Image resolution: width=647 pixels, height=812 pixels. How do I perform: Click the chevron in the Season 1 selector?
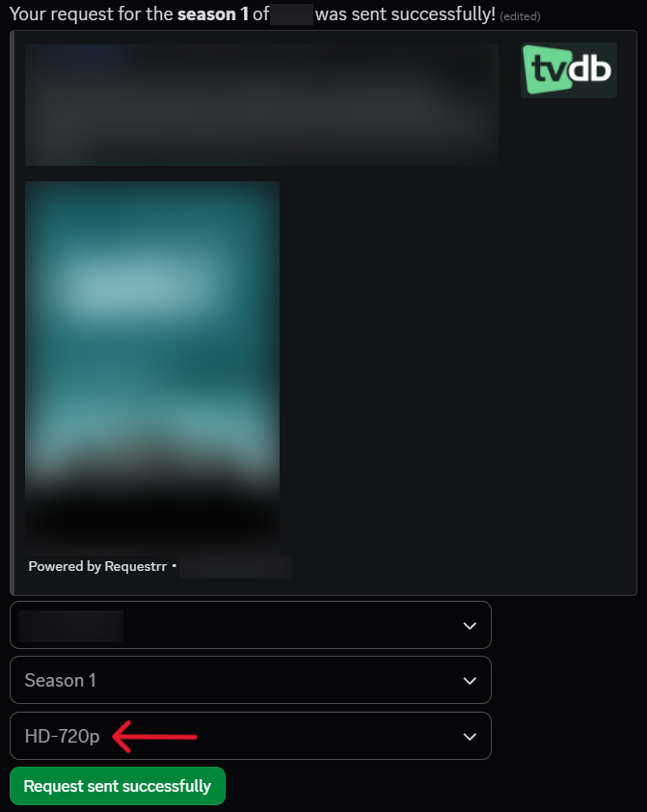click(x=470, y=681)
